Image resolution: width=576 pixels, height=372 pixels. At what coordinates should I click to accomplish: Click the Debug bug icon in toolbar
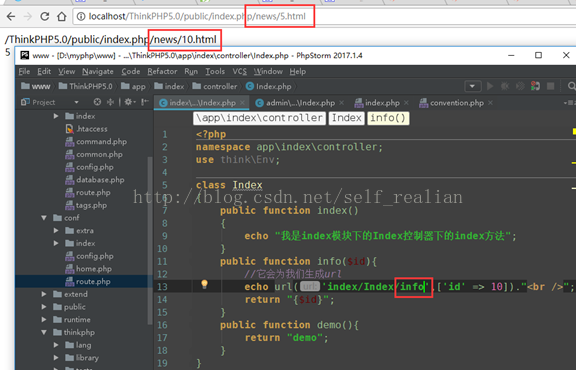click(x=505, y=86)
